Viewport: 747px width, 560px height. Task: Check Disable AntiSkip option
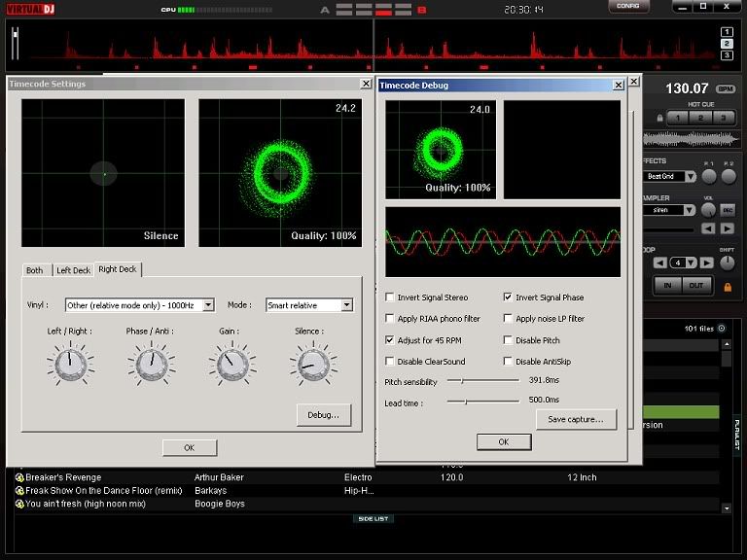pos(508,361)
